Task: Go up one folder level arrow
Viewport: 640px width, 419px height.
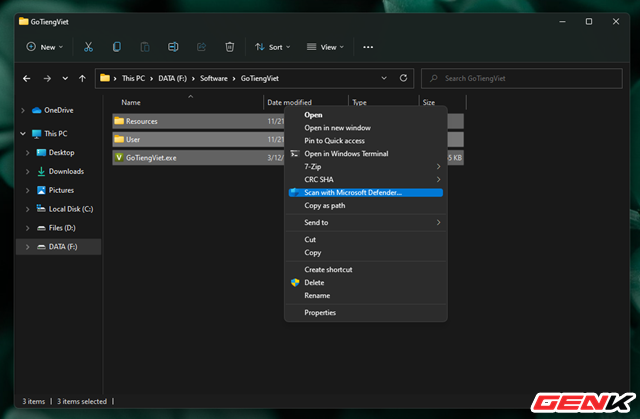Action: pos(82,78)
